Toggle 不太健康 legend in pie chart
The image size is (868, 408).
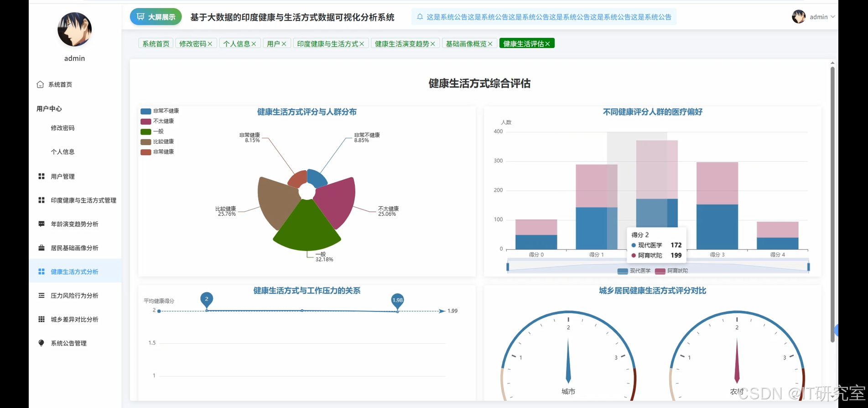[x=157, y=121]
